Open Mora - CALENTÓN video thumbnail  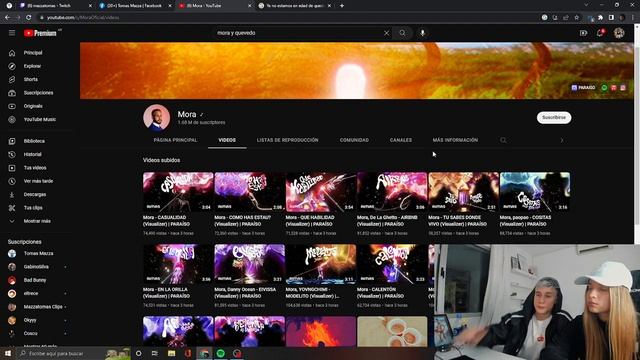coord(392,264)
